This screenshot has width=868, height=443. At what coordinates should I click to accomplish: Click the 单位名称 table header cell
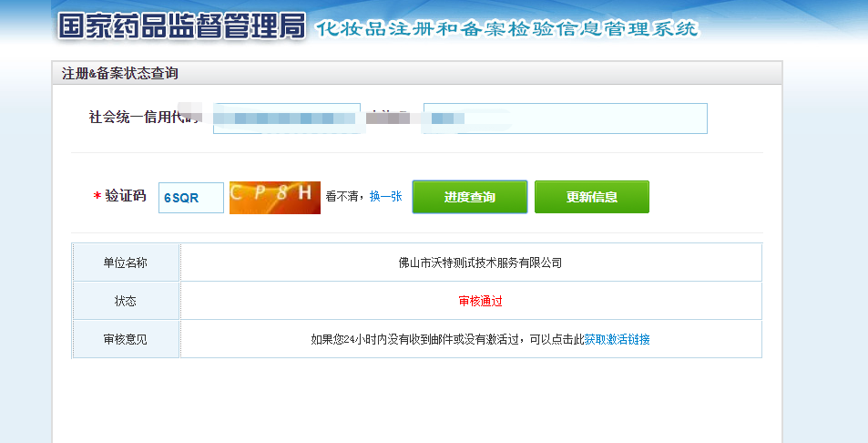pos(126,263)
